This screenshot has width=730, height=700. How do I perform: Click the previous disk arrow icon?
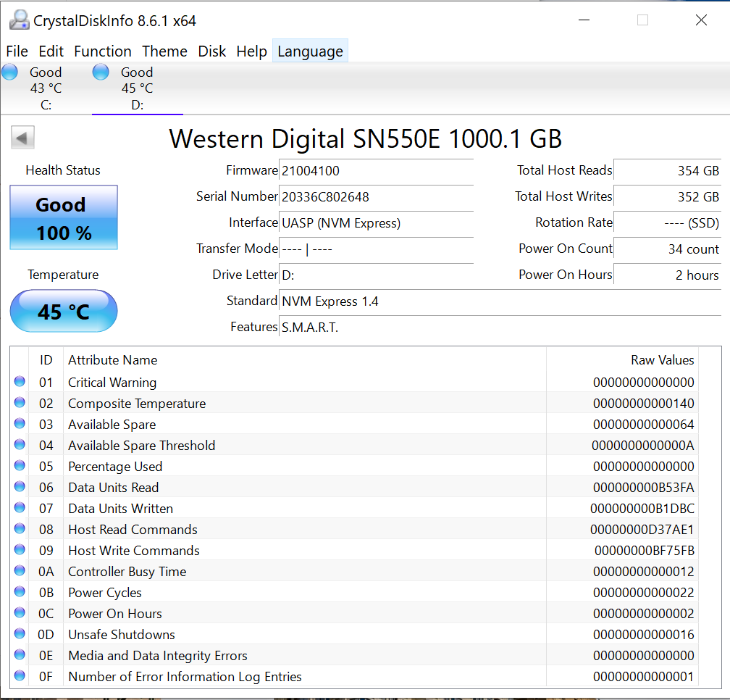(23, 138)
